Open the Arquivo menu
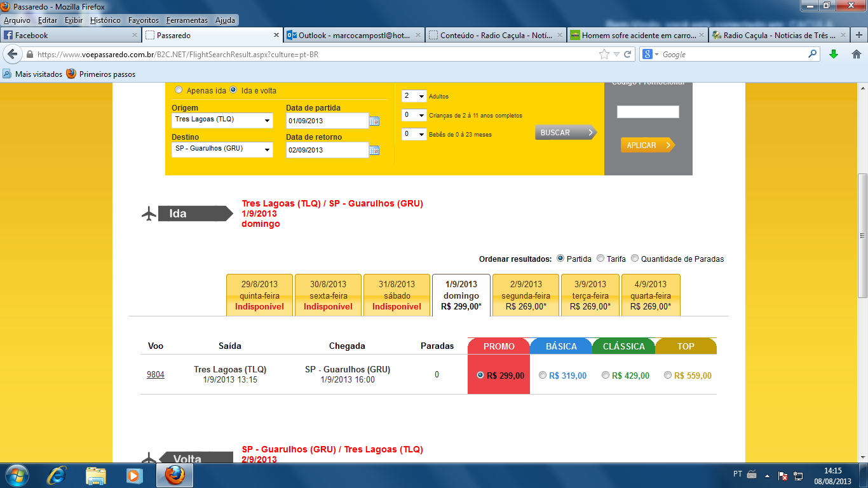Screen dimensions: 868x488 (17, 20)
